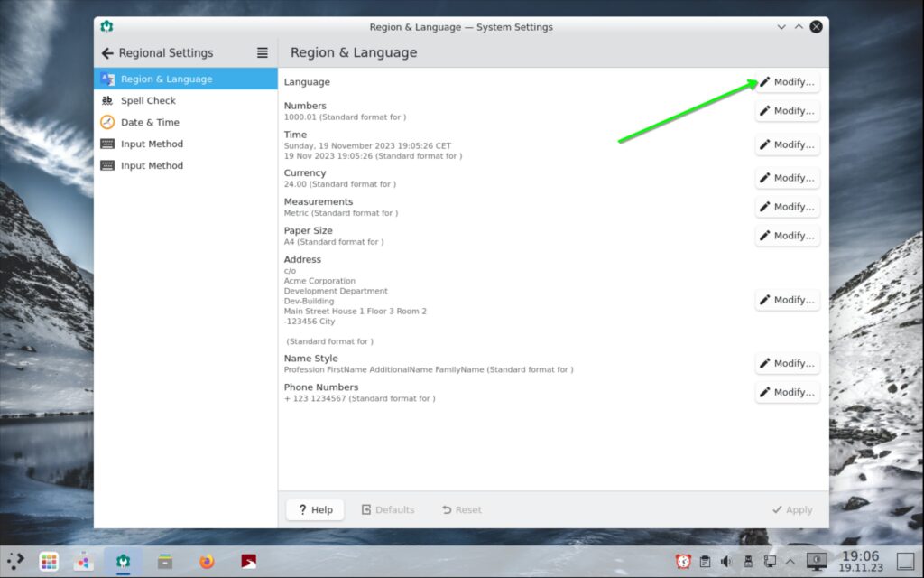Expand hidden system tray icons
This screenshot has height=578, width=924.
click(x=790, y=562)
